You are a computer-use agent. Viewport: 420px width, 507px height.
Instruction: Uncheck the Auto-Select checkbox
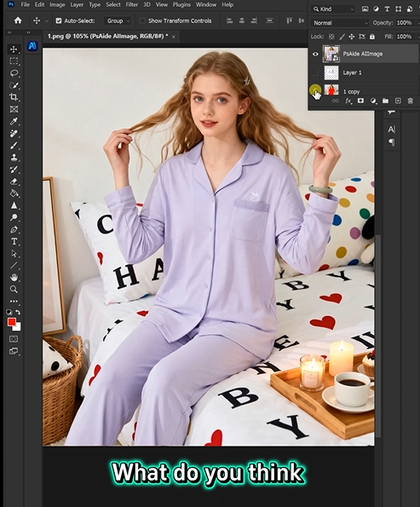click(59, 20)
